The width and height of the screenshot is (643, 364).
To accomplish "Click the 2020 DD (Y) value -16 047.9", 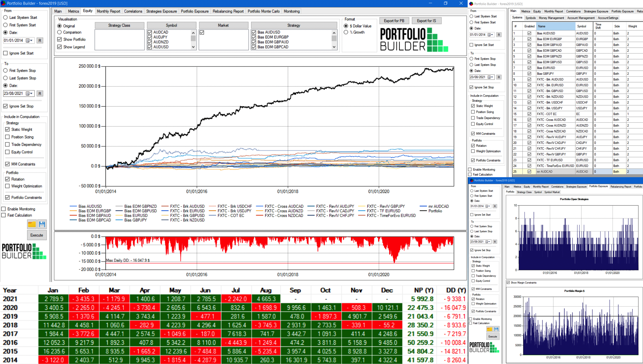I will coord(453,307).
